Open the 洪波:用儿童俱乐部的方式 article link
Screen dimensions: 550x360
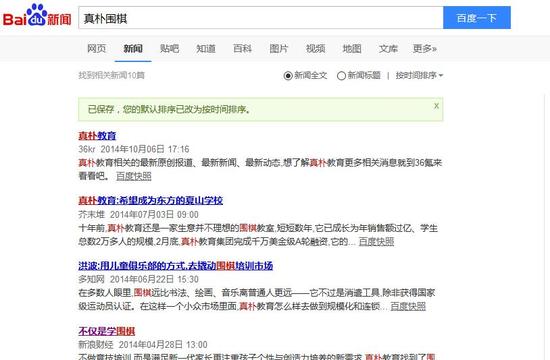coord(175,266)
